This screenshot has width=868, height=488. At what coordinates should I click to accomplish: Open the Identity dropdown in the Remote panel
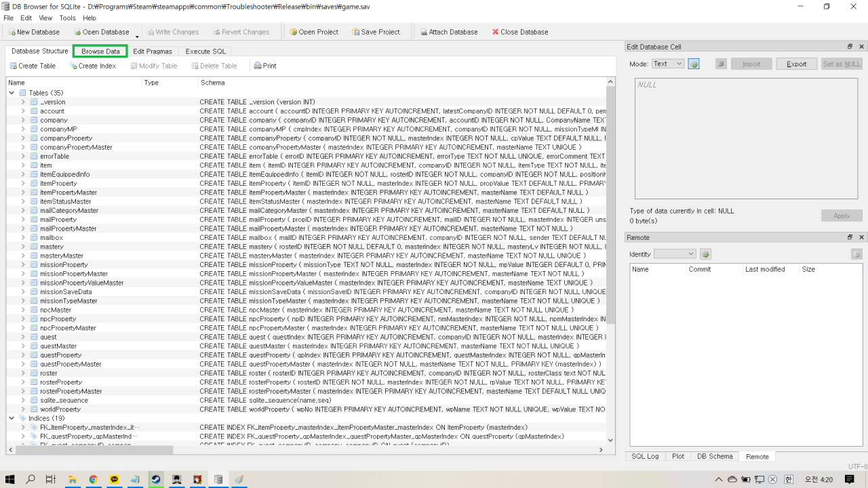pos(675,254)
